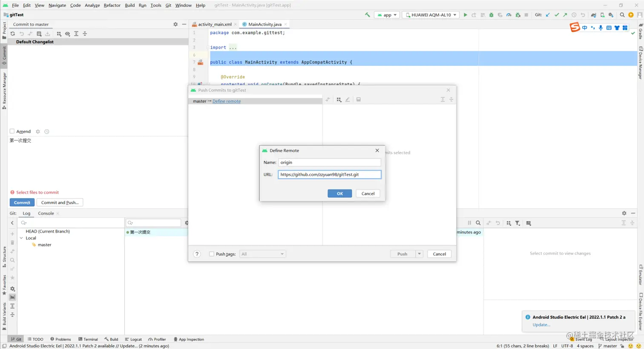This screenshot has height=349, width=644.
Task: Click the Sync Project with Gradle Files icon
Action: [593, 15]
